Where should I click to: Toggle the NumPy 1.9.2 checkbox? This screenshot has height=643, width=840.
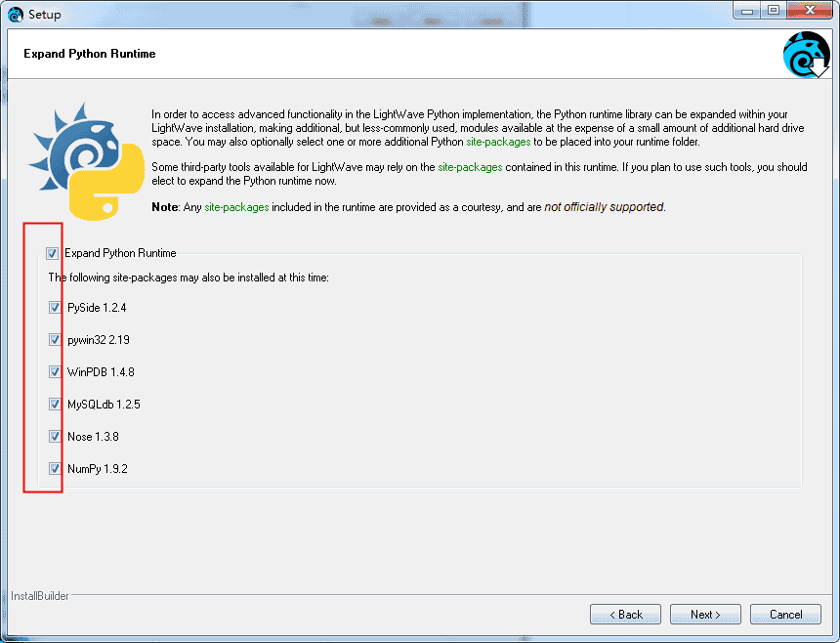[x=55, y=469]
